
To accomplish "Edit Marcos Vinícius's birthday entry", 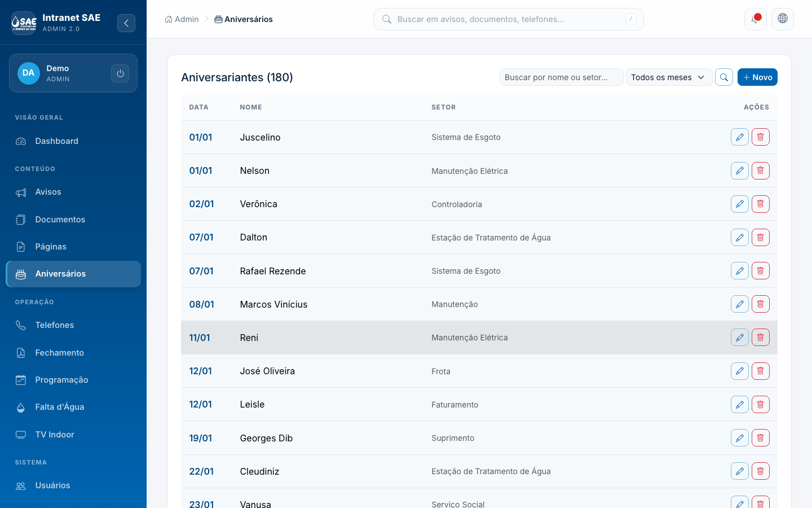I will point(740,304).
